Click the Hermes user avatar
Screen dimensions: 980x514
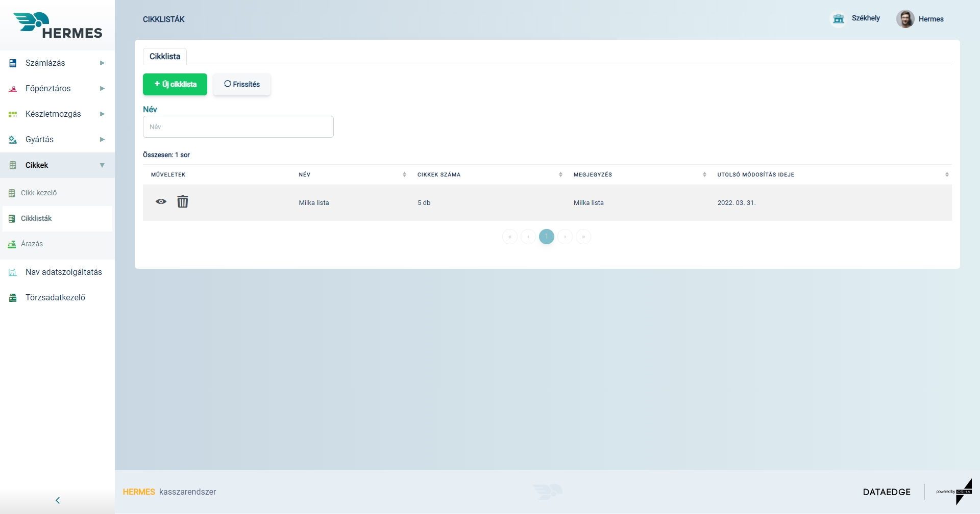coord(905,19)
